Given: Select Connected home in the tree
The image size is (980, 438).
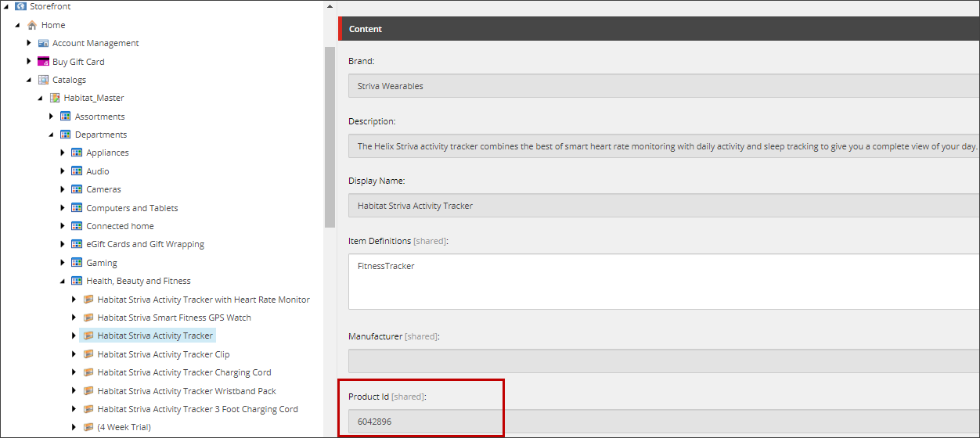Looking at the screenshot, I should pyautogui.click(x=120, y=226).
